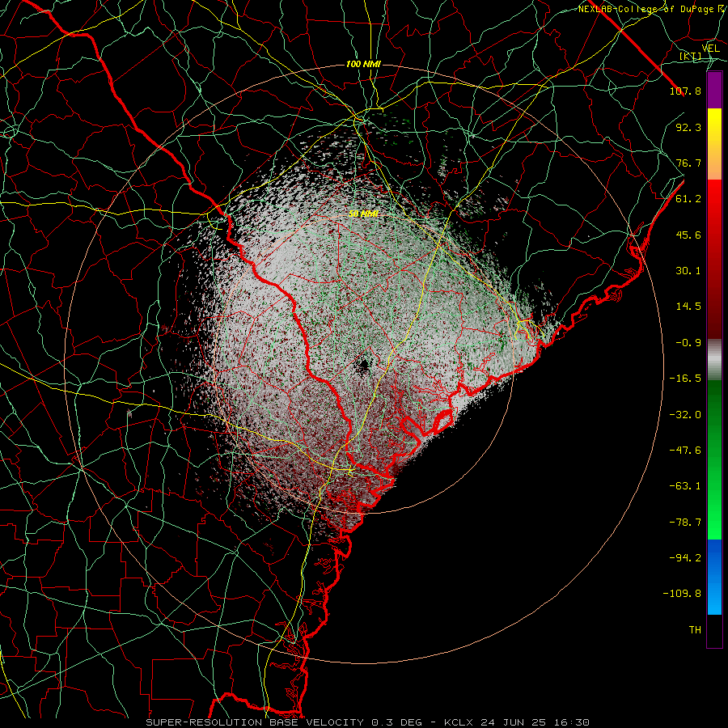Click the "TH" threshold legend label
Screen dimensions: 728x728
point(695,630)
